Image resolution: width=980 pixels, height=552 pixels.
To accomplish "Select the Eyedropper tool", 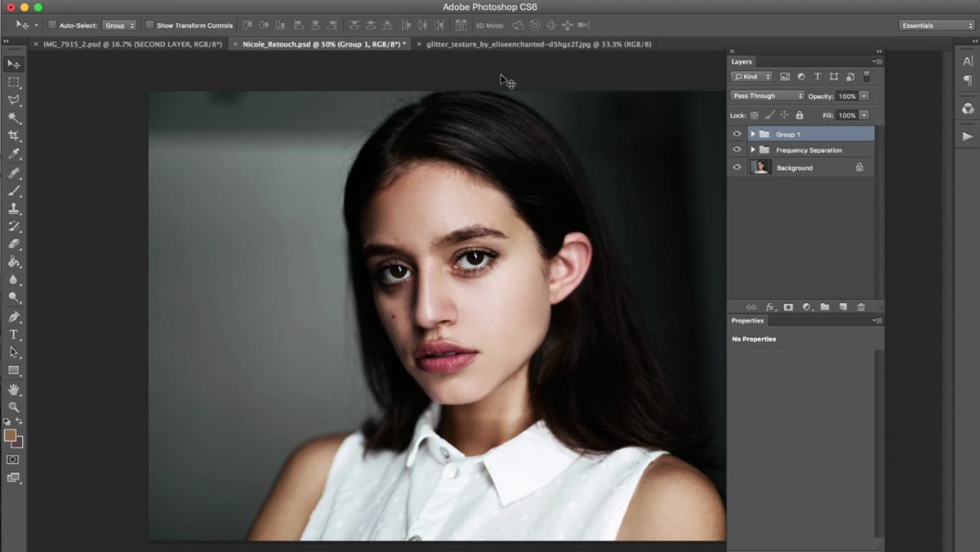I will 14,154.
